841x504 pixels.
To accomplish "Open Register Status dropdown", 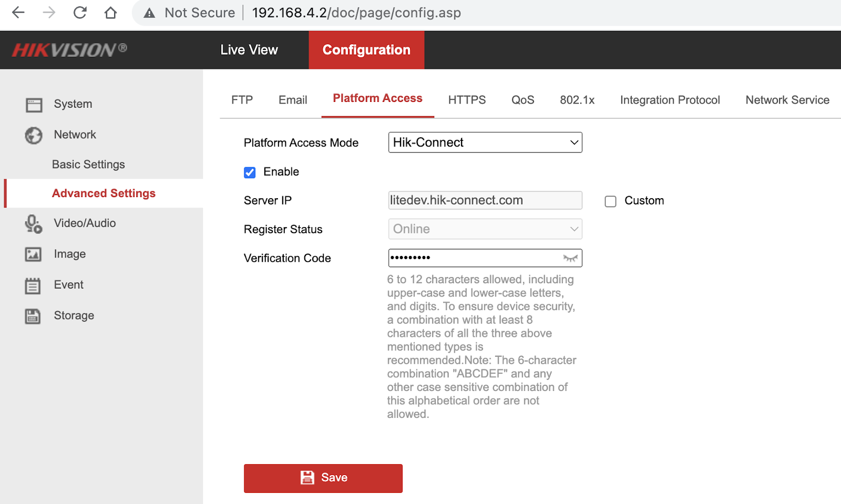I will (485, 229).
